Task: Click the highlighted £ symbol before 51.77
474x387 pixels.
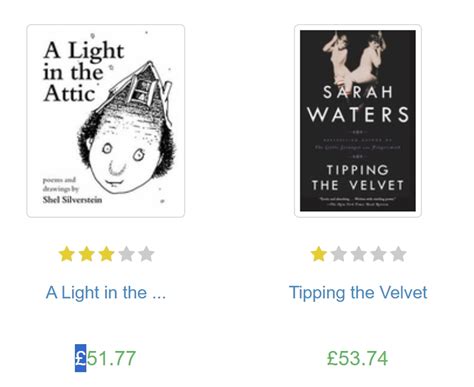Action: [x=80, y=358]
